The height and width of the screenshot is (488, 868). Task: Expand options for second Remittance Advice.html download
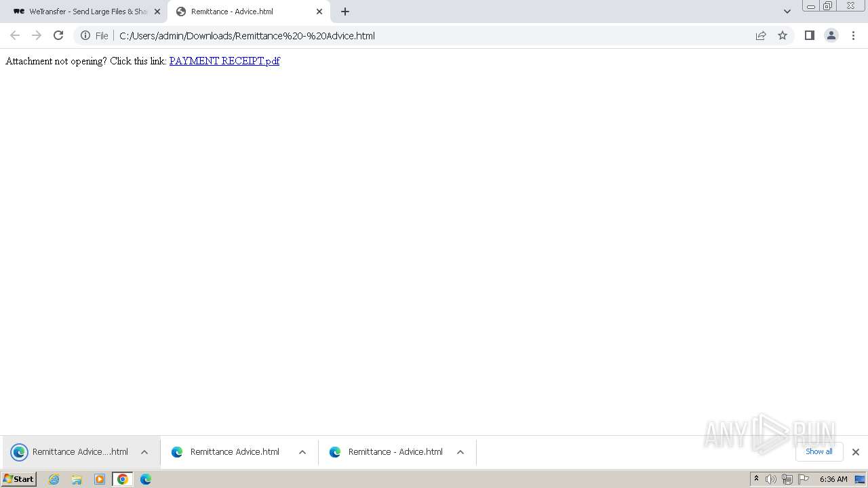(302, 452)
